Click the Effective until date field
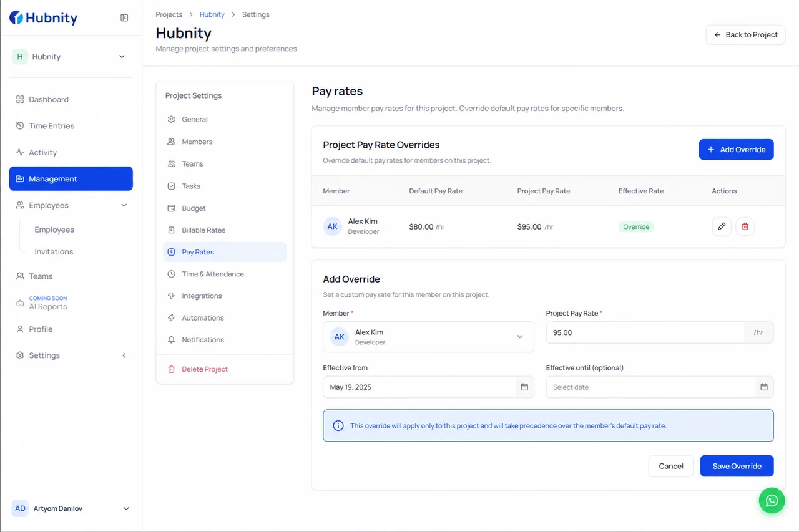This screenshot has width=799, height=532. (660, 387)
